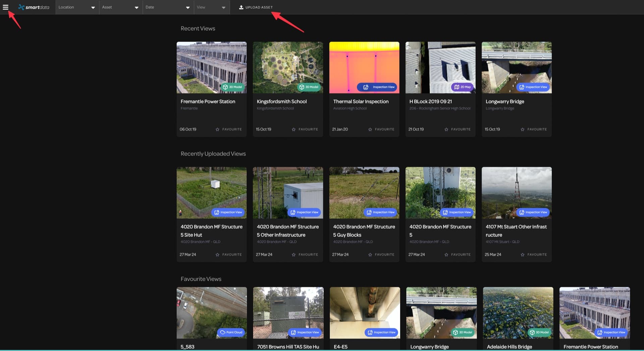Viewport: 644px width, 351px height.
Task: Select the Point Cloud badge on 5_583
Action: [231, 332]
